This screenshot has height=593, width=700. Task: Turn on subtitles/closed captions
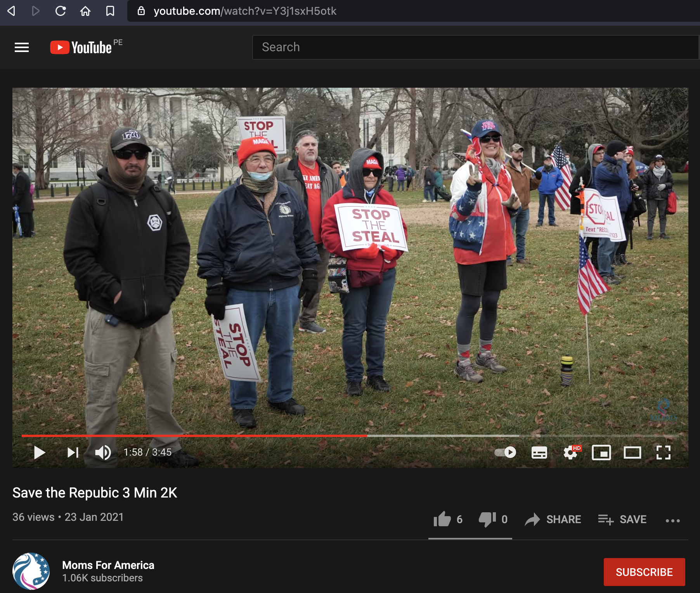tap(539, 453)
